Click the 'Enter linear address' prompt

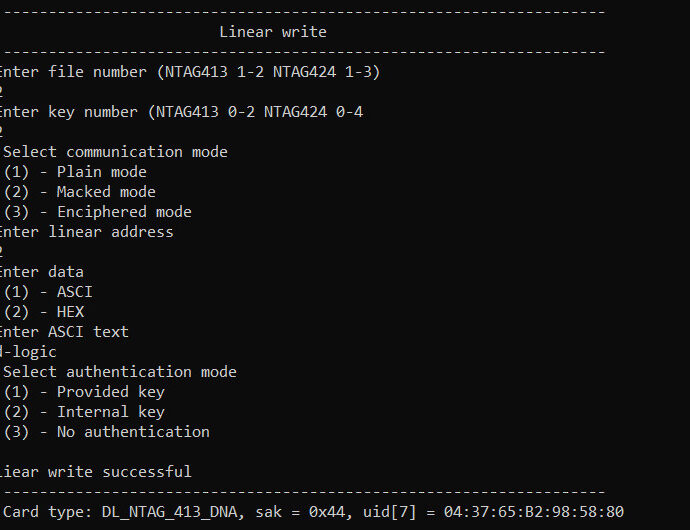click(x=87, y=232)
